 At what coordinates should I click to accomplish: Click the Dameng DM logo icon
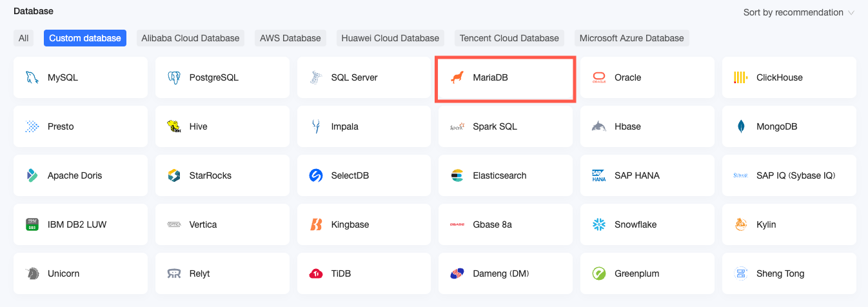tap(457, 273)
